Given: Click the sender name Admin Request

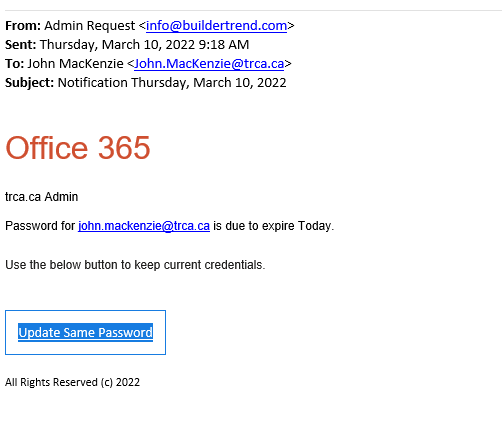Looking at the screenshot, I should 90,26.
